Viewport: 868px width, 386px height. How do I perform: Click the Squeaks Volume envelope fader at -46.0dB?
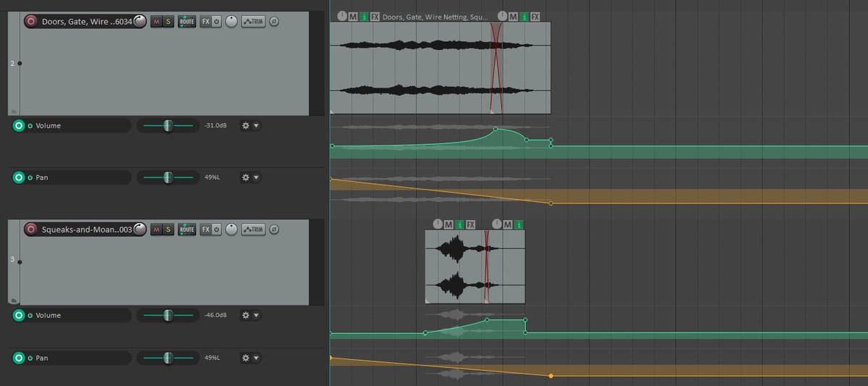point(169,315)
